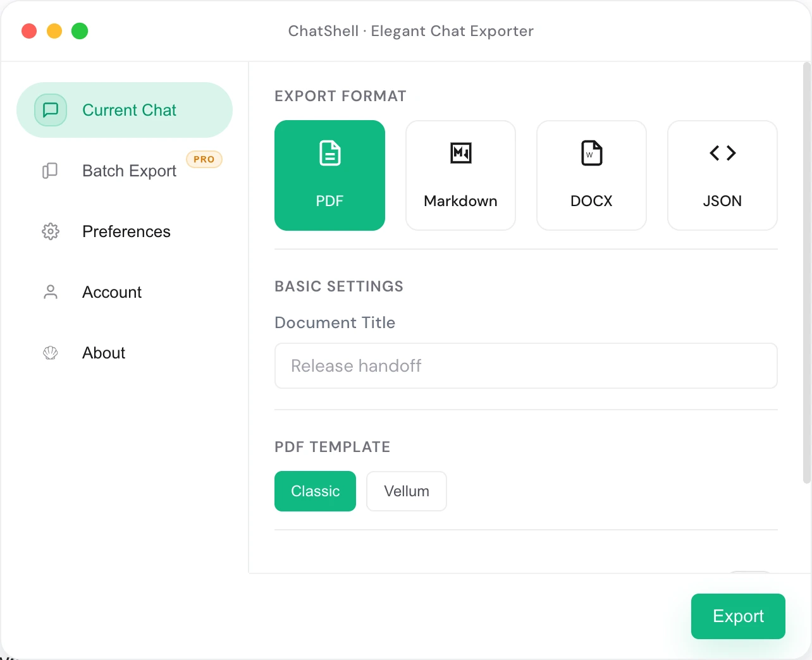Go to Batch Export in sidebar
812x660 pixels.
pyautogui.click(x=125, y=171)
